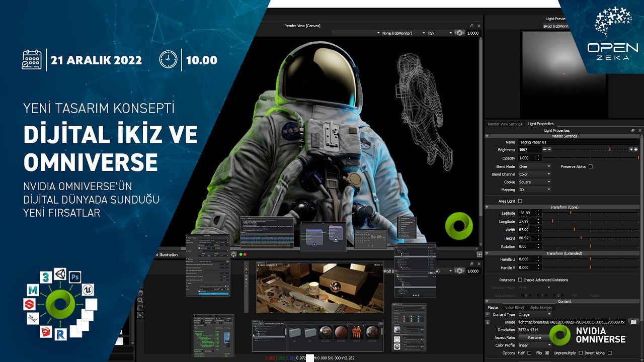Click the Latitude slider handle
Viewport: 644px width, 362px height.
click(571, 213)
